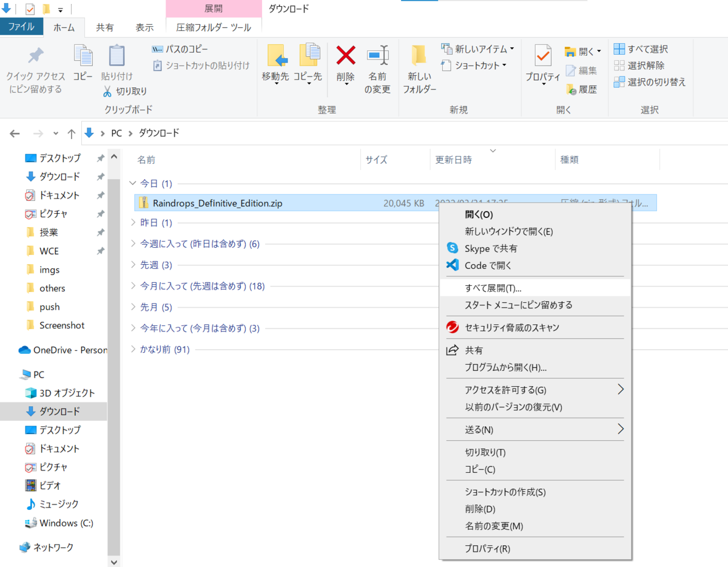Open recent locations dropdown arrow
Viewport: 728px width, 567px height.
56,133
